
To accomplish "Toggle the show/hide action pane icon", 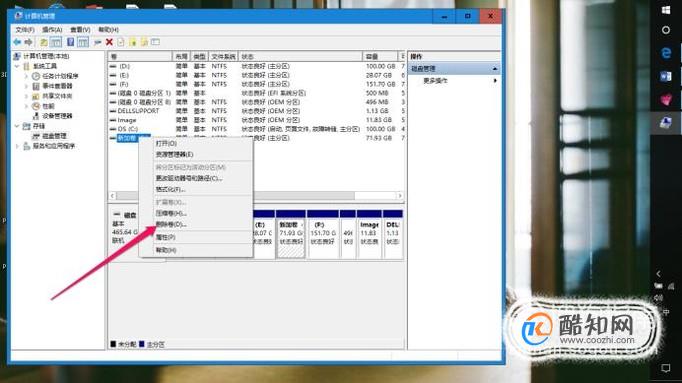I will coord(83,42).
